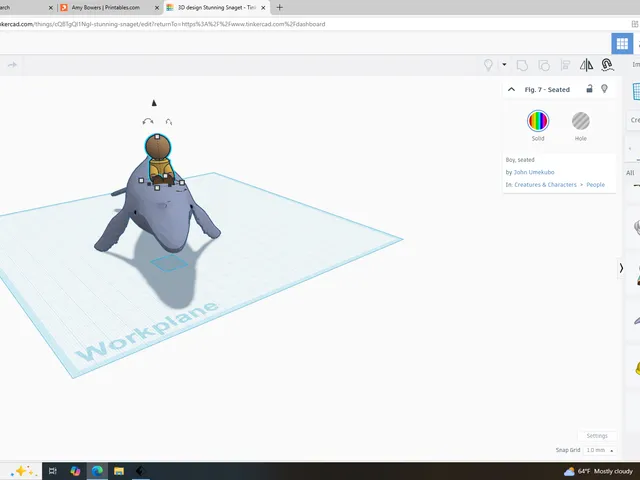Close the 3D design Stunning Snaget tab
Screen dimensions: 640x480
pyautogui.click(x=263, y=8)
